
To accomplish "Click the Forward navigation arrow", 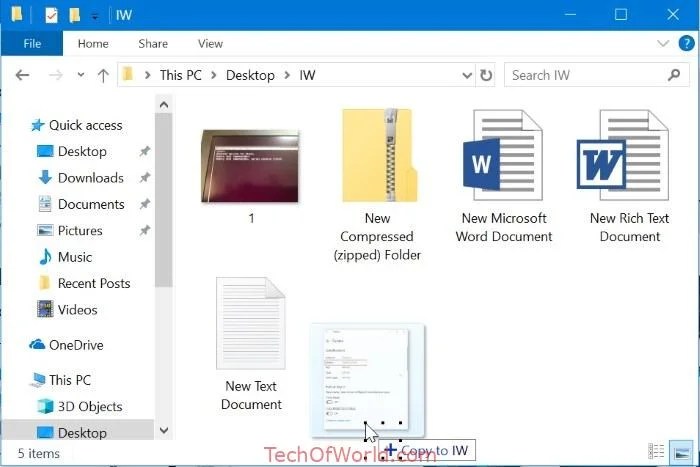I will [x=55, y=75].
